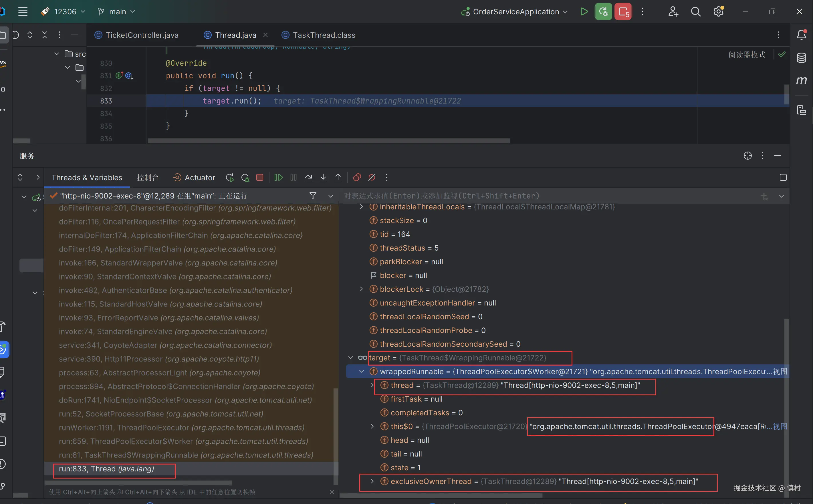Open the Maven tool window icon
813x504 pixels.
point(801,80)
